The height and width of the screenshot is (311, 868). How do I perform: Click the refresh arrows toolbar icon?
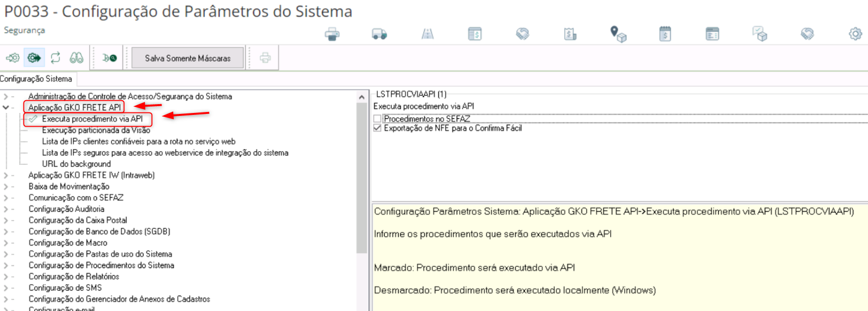[55, 58]
